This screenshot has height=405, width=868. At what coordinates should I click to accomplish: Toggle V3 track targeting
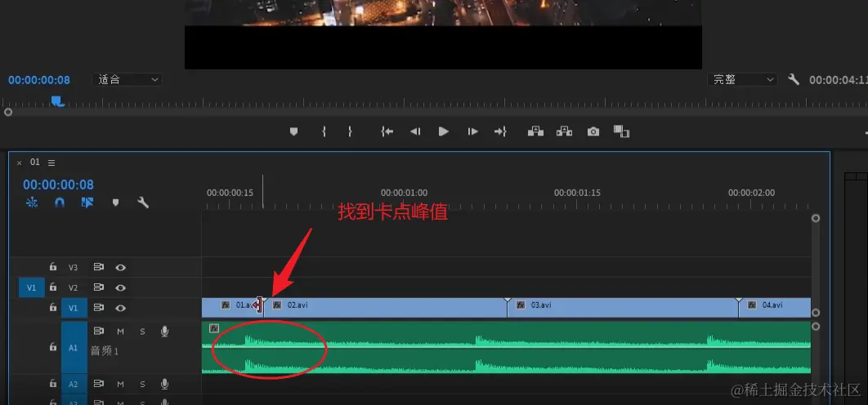[74, 267]
